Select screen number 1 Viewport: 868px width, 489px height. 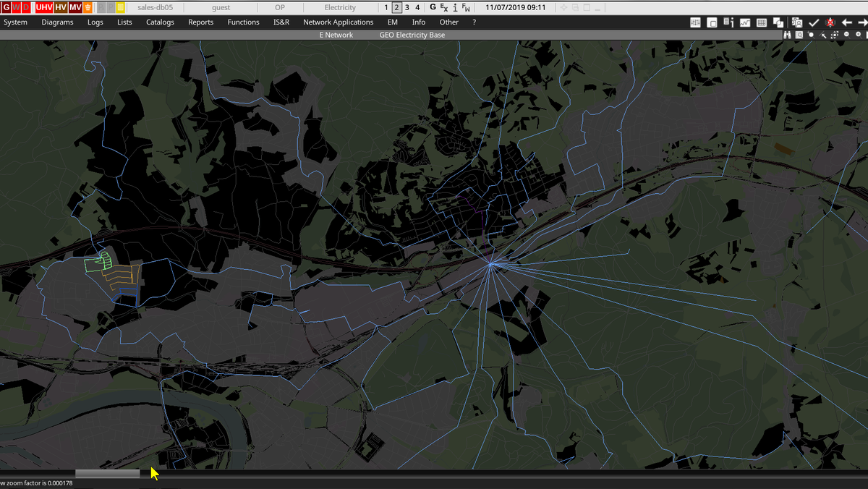(386, 7)
